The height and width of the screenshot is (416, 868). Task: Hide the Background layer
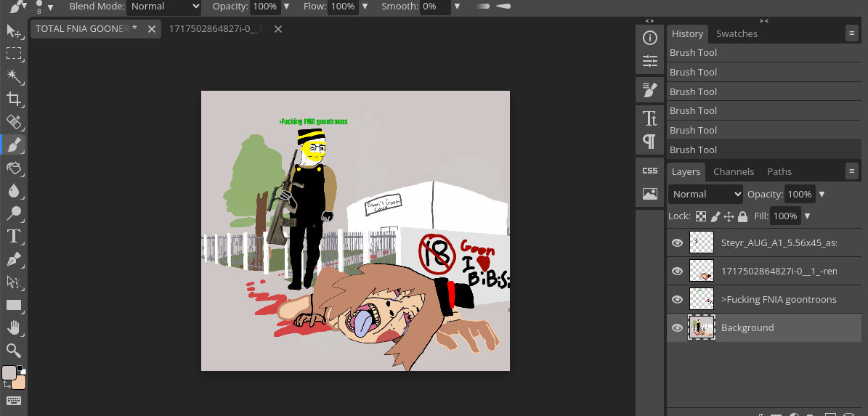point(677,328)
